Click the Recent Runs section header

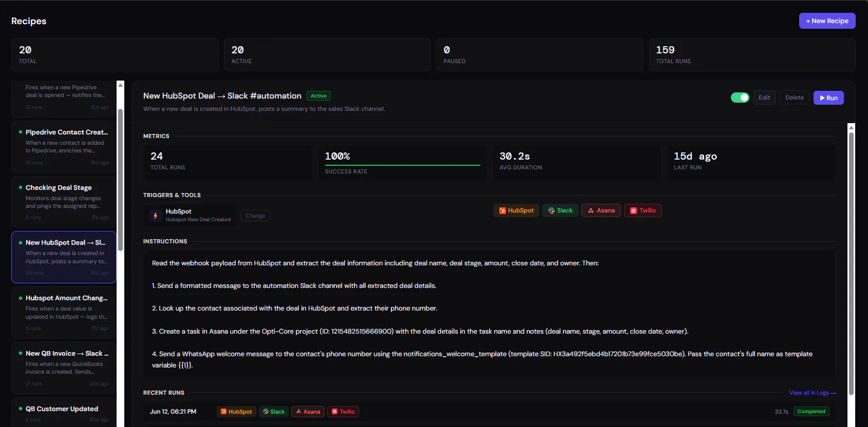[164, 393]
